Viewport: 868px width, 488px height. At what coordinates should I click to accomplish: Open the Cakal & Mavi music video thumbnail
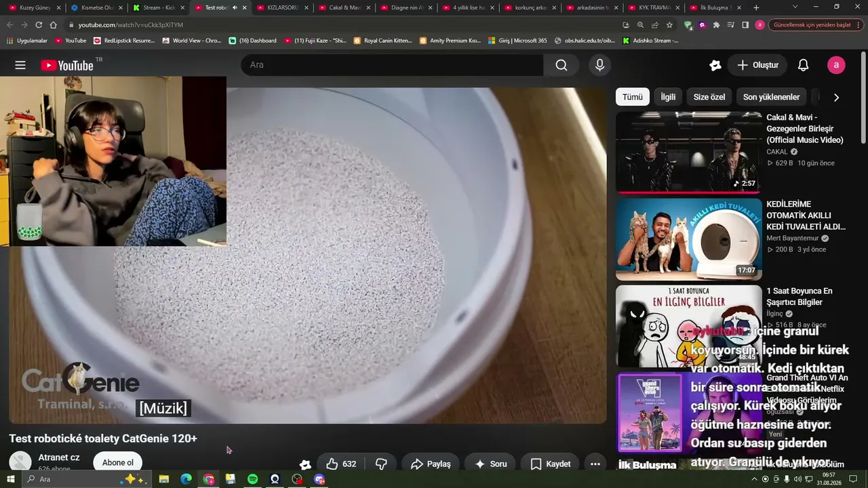click(x=689, y=152)
